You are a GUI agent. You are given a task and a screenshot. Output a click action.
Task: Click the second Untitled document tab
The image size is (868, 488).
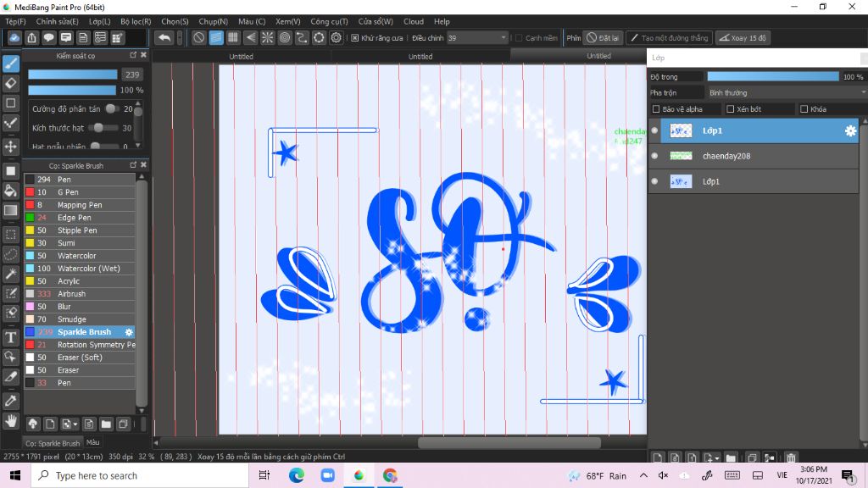coord(420,57)
